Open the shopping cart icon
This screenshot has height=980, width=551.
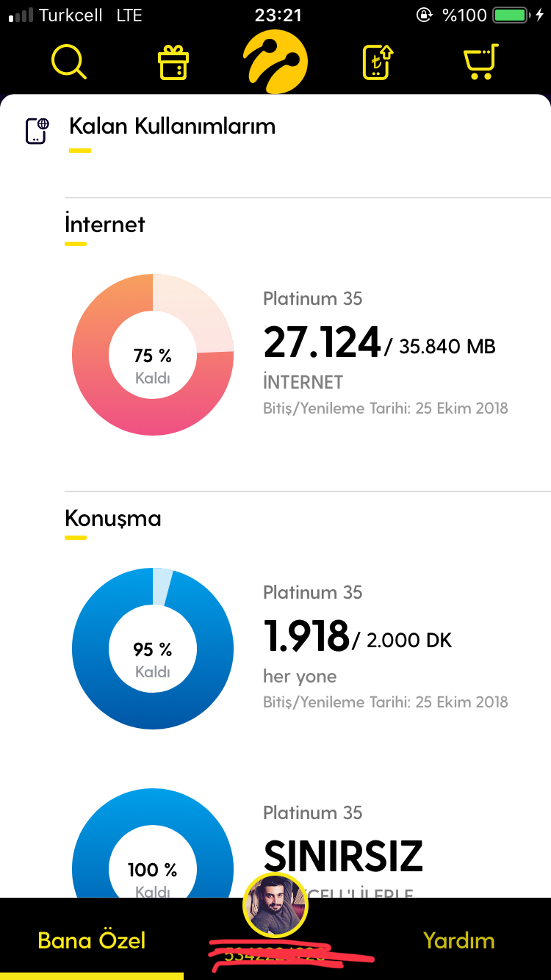tap(481, 62)
